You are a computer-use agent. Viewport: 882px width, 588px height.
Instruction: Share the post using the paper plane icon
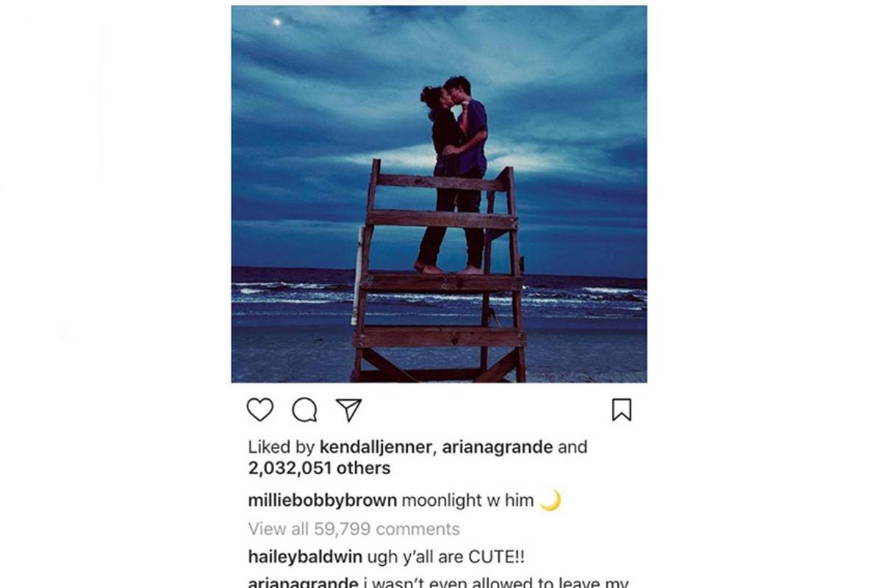point(348,410)
